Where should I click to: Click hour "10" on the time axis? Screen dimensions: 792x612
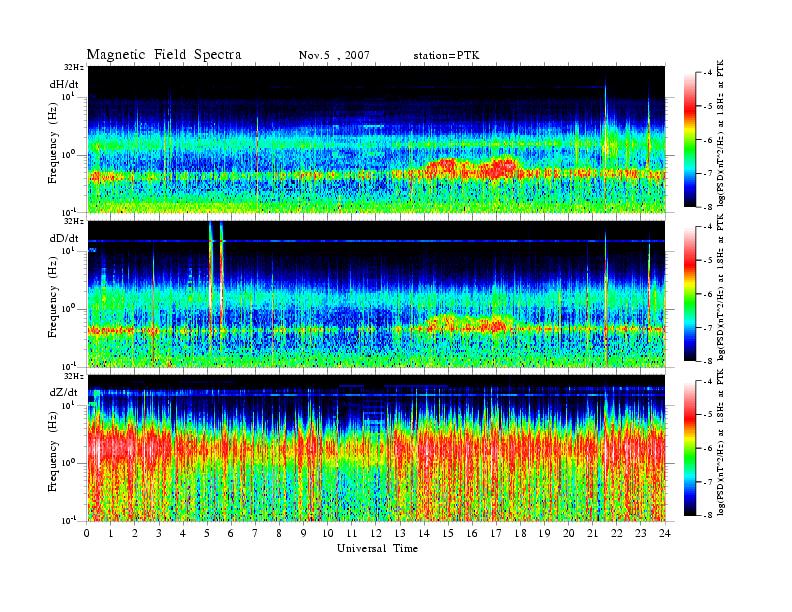[328, 533]
